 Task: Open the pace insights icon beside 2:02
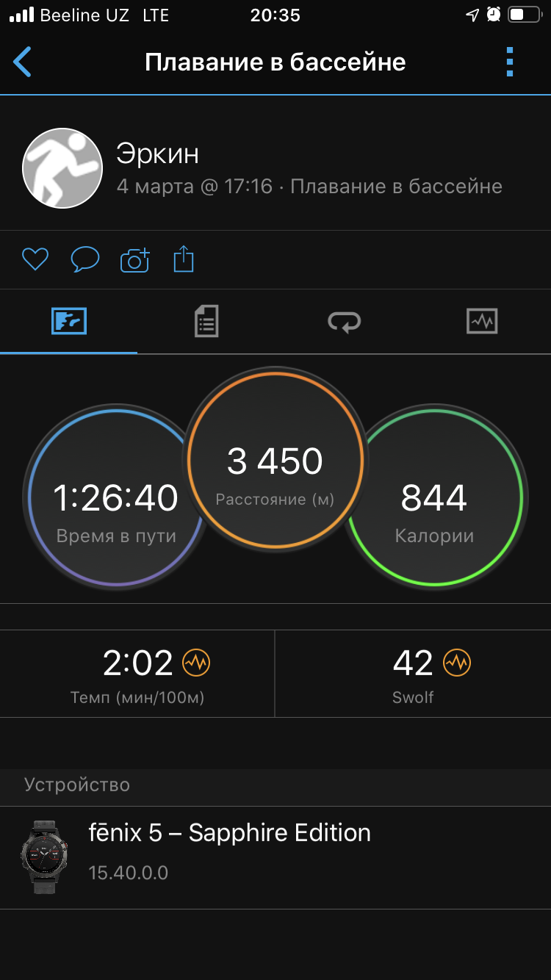(x=196, y=663)
